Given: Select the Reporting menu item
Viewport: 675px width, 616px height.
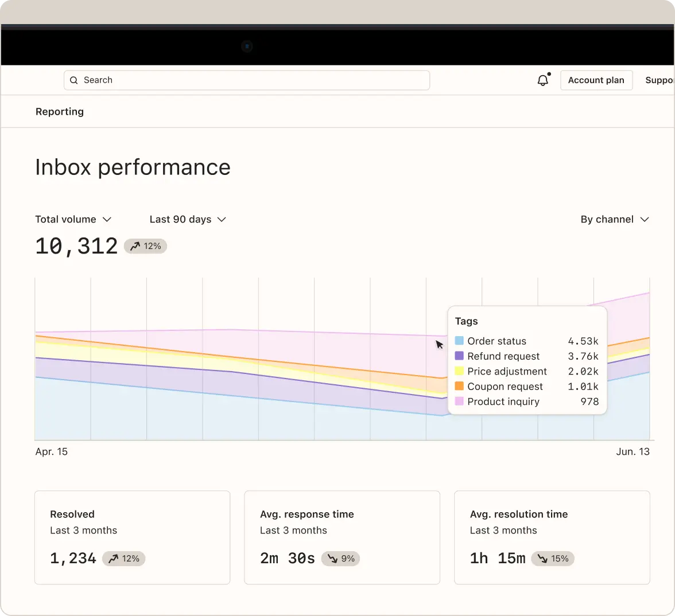Looking at the screenshot, I should (x=60, y=111).
